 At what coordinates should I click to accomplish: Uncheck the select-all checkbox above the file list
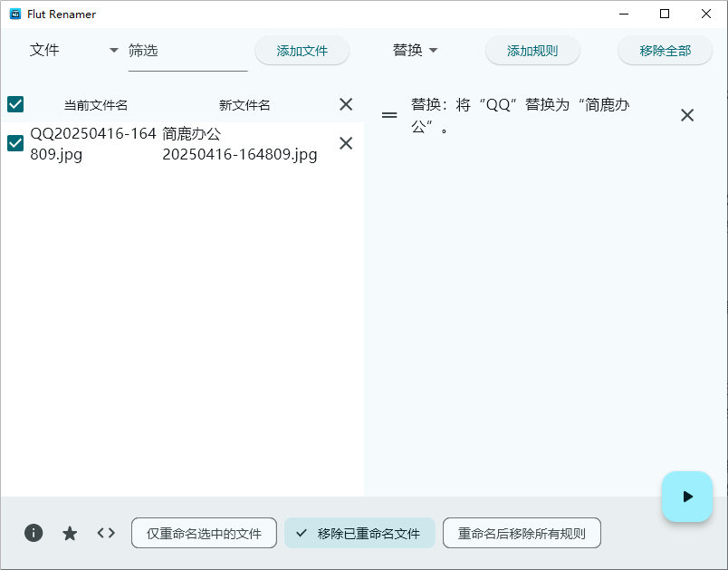click(x=14, y=104)
